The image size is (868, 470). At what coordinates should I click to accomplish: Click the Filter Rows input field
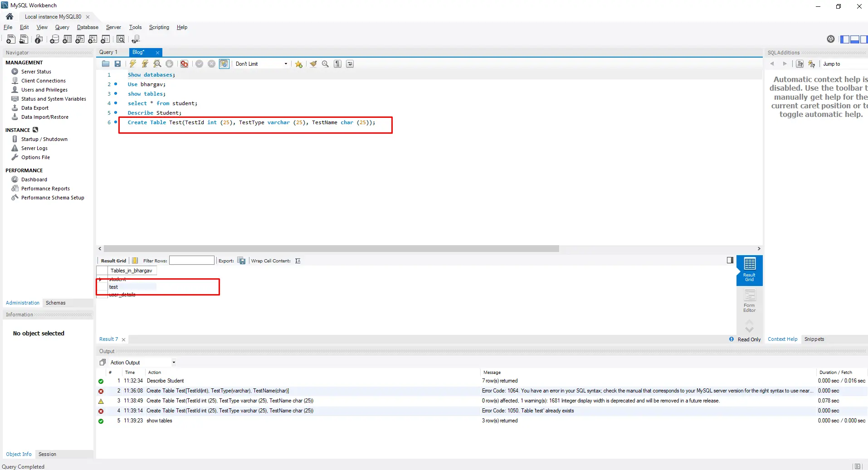coord(191,261)
